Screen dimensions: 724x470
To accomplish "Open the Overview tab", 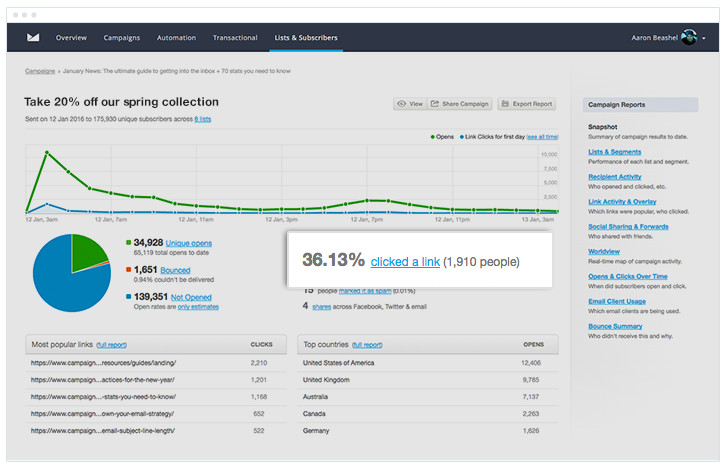I will (71, 38).
